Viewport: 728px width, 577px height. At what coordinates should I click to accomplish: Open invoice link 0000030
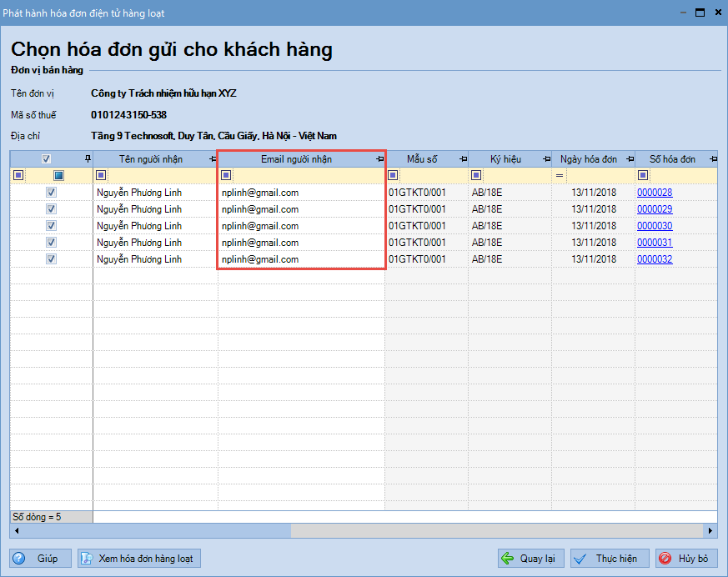pyautogui.click(x=655, y=226)
